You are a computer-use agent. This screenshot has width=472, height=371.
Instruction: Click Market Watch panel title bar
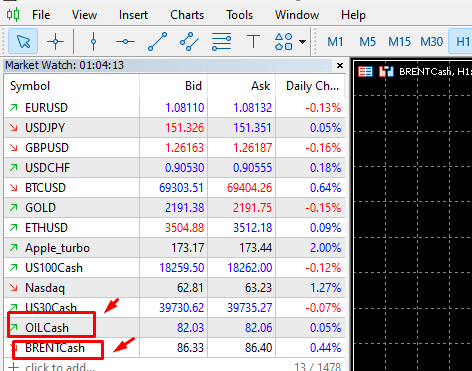click(168, 65)
